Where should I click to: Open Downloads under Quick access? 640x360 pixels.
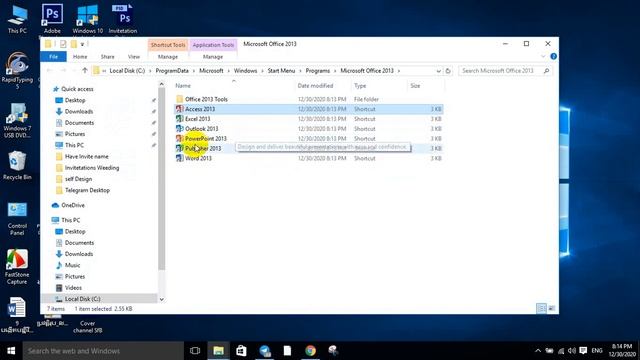79,111
